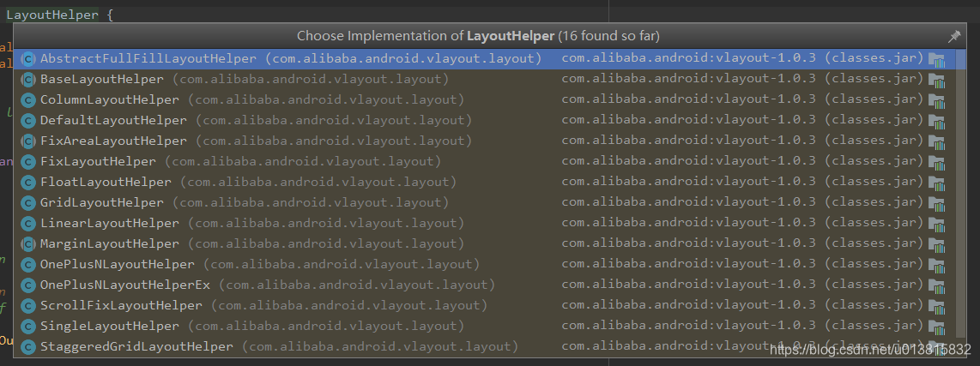Select FixLayoutHelper row
Viewport: 980px width, 366px height.
coord(485,162)
